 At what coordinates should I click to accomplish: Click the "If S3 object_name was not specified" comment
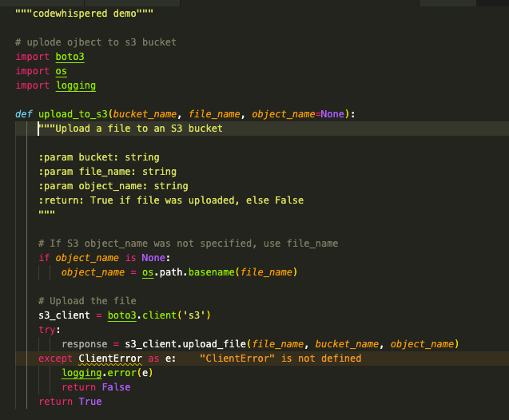click(188, 244)
